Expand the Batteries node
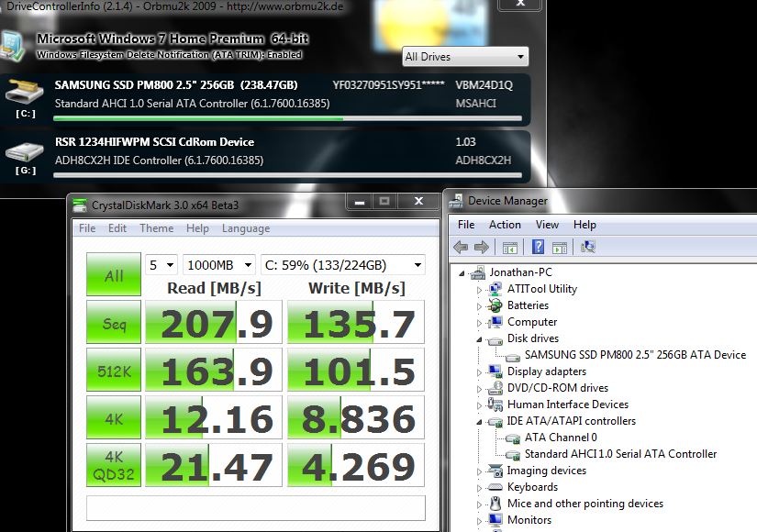The width and height of the screenshot is (757, 532). coord(479,306)
